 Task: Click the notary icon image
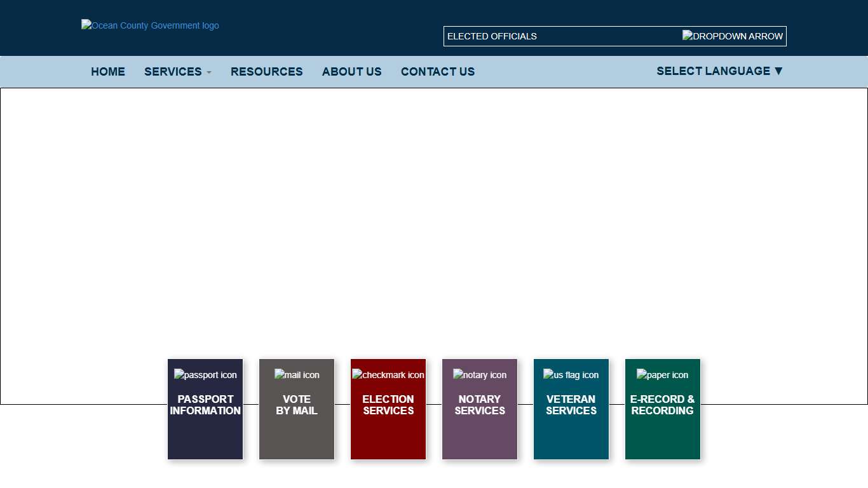coord(480,375)
